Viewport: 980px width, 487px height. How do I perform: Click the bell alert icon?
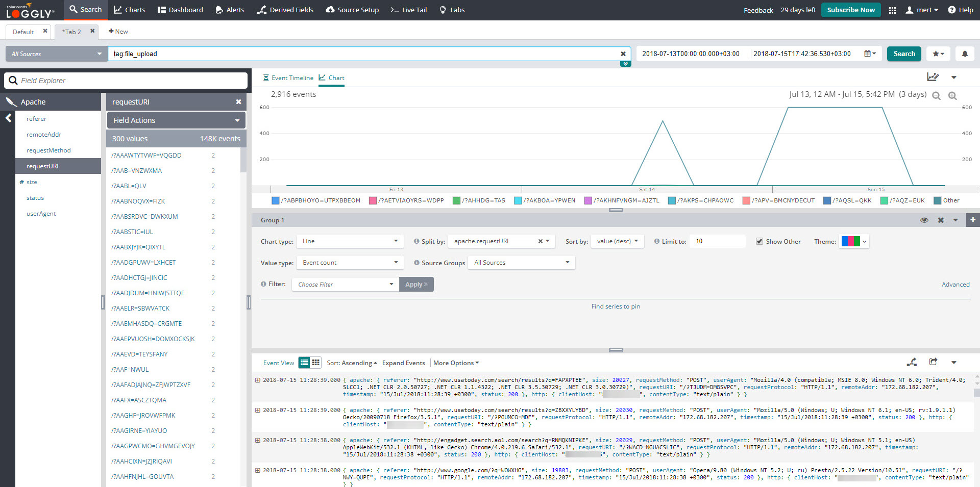[965, 54]
